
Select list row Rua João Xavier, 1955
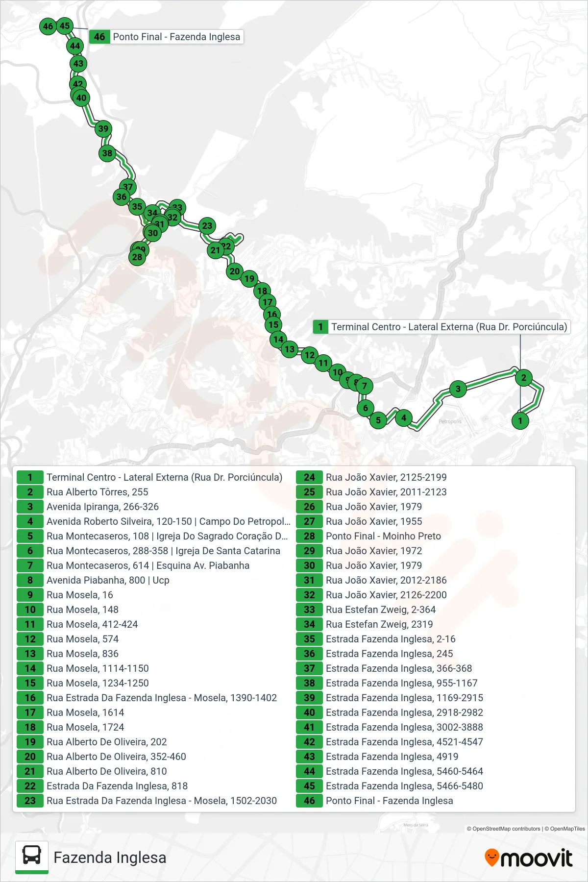tap(433, 521)
